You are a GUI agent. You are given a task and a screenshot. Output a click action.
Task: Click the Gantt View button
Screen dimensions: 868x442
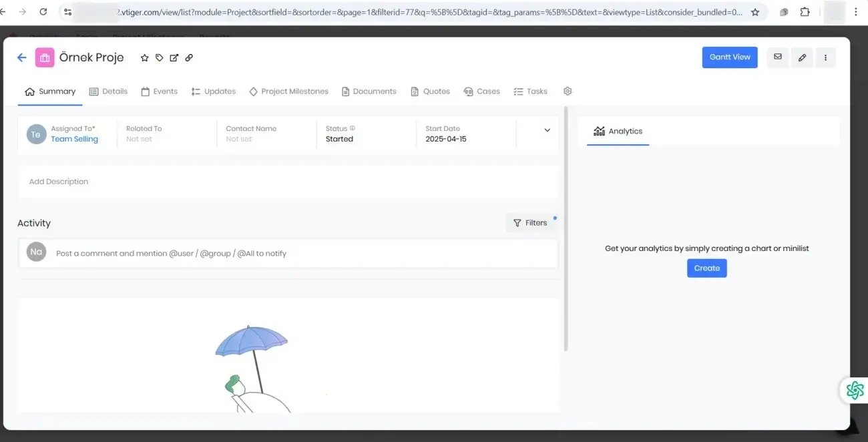(x=730, y=57)
